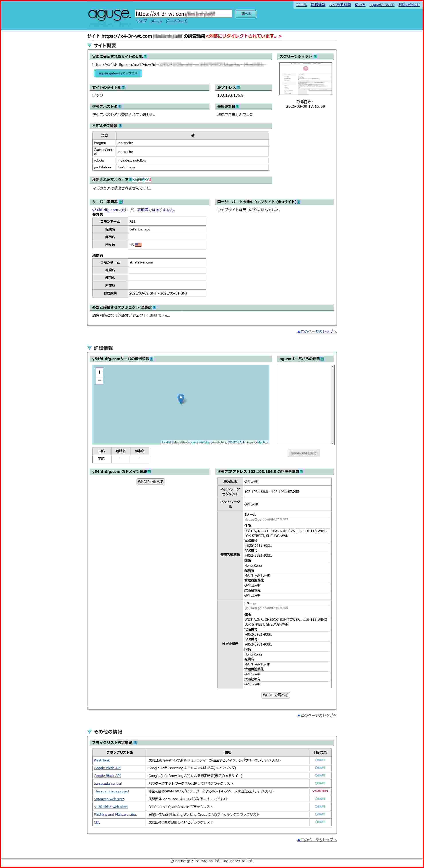424x868 pixels.
Task: Open the よくある質問 menu link
Action: [x=340, y=5]
